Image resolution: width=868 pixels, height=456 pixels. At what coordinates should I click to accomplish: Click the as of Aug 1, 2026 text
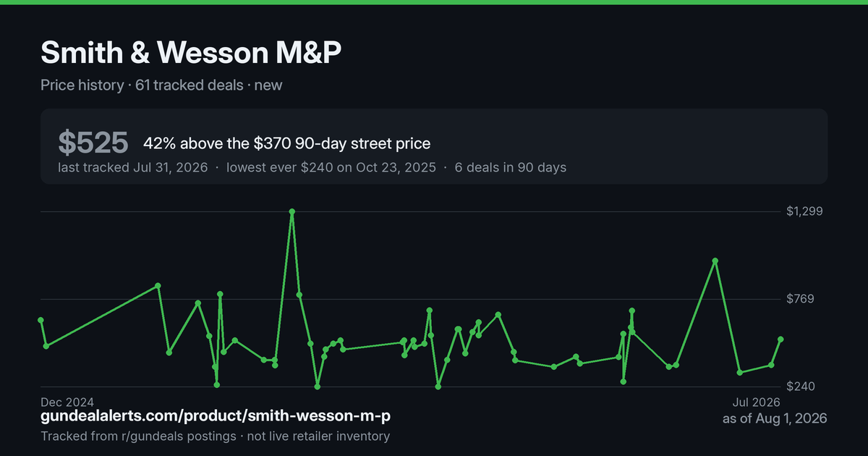[775, 418]
